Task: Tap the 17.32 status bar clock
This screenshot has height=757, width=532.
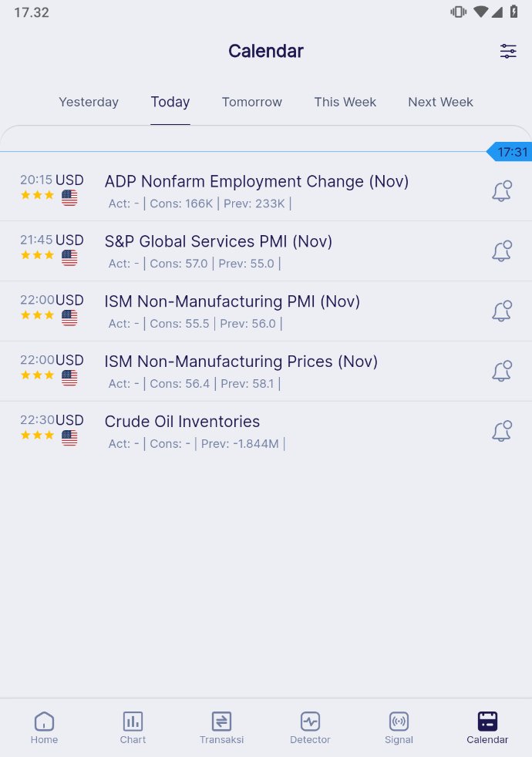Action: [32, 12]
